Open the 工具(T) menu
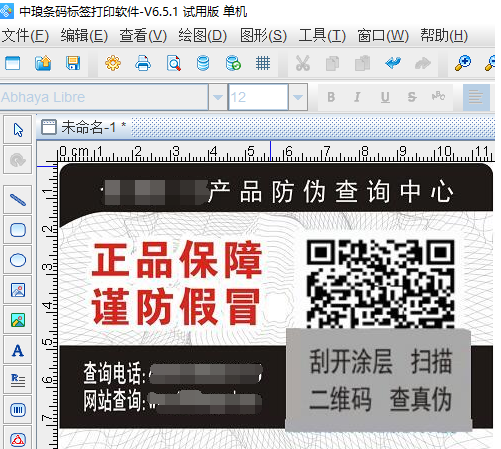The width and height of the screenshot is (501, 449). point(322,35)
